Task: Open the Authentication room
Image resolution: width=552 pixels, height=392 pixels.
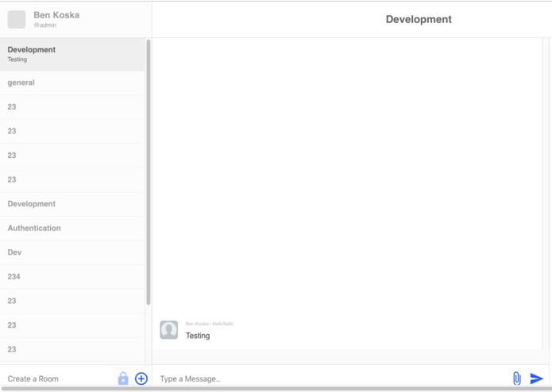Action: pyautogui.click(x=72, y=229)
